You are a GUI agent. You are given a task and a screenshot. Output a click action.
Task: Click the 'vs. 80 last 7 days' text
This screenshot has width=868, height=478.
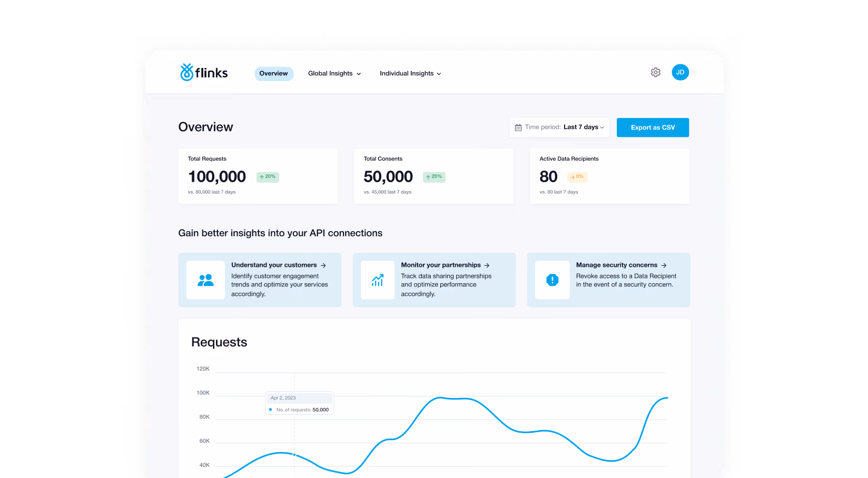coord(559,192)
